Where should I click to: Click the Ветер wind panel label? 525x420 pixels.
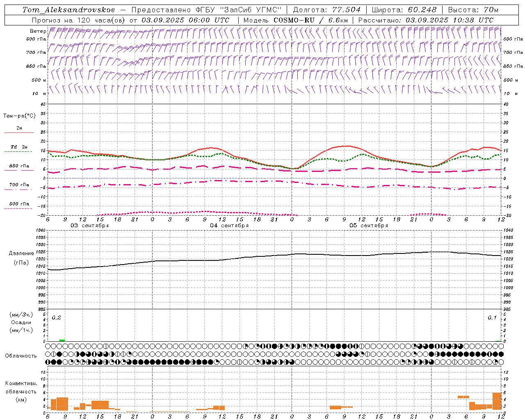[38, 31]
